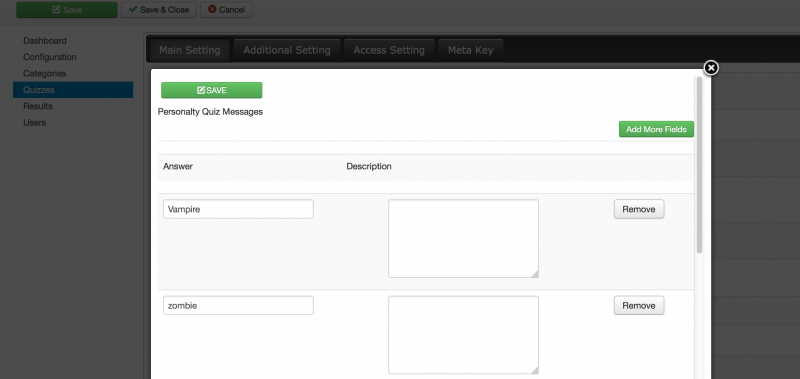The image size is (800, 379).
Task: Open the Access Setting tab
Action: 389,50
